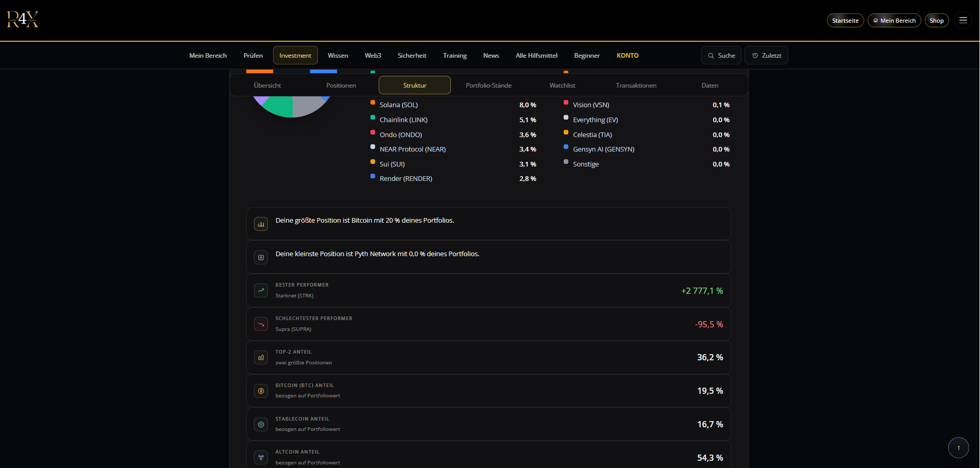Click the orange Solana legend swatch
Image resolution: width=980 pixels, height=468 pixels.
tap(373, 103)
